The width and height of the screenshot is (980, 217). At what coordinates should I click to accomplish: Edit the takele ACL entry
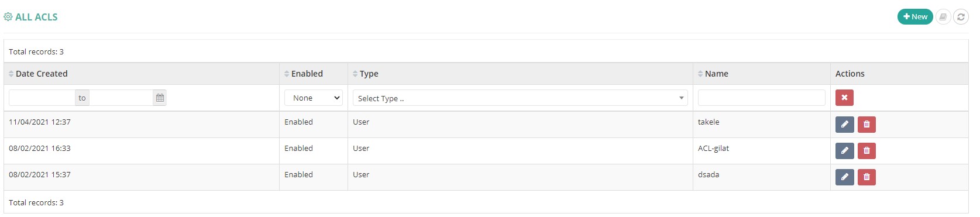[844, 124]
